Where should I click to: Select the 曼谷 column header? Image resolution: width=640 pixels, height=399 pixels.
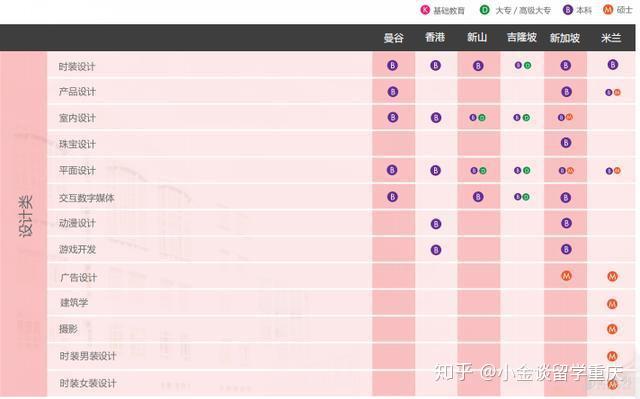pos(393,38)
